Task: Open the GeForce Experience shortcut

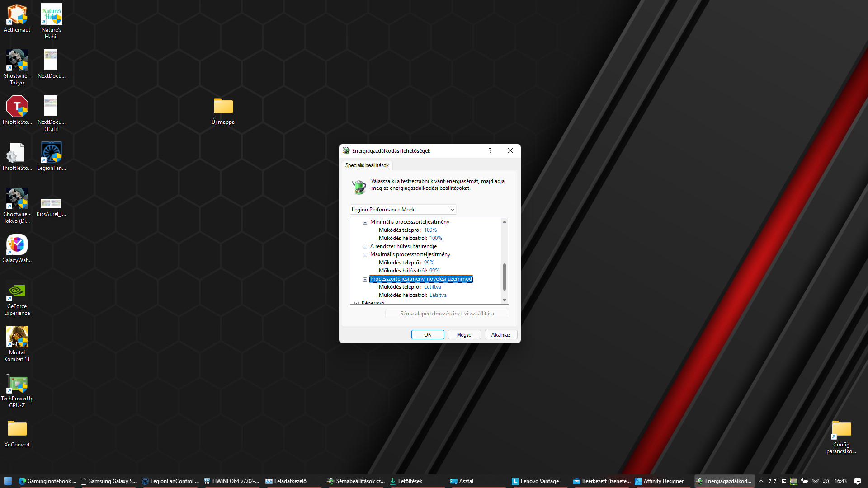Action: click(17, 299)
